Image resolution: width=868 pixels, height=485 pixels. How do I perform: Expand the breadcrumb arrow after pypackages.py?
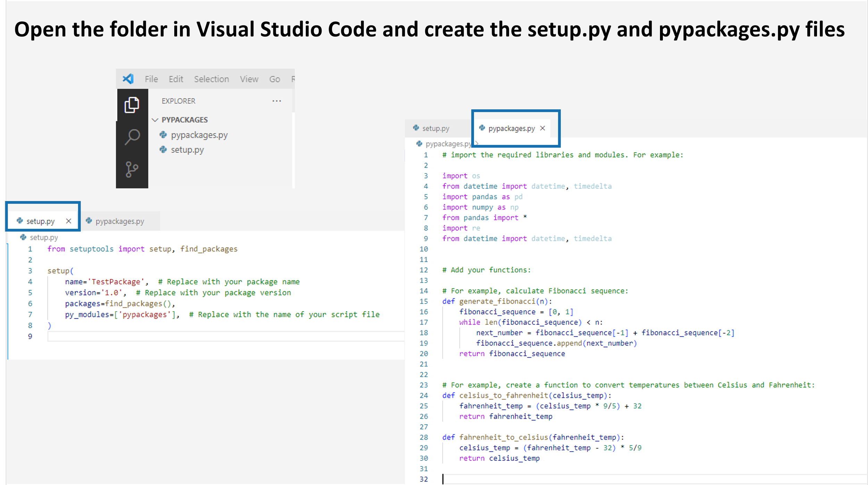tap(477, 143)
